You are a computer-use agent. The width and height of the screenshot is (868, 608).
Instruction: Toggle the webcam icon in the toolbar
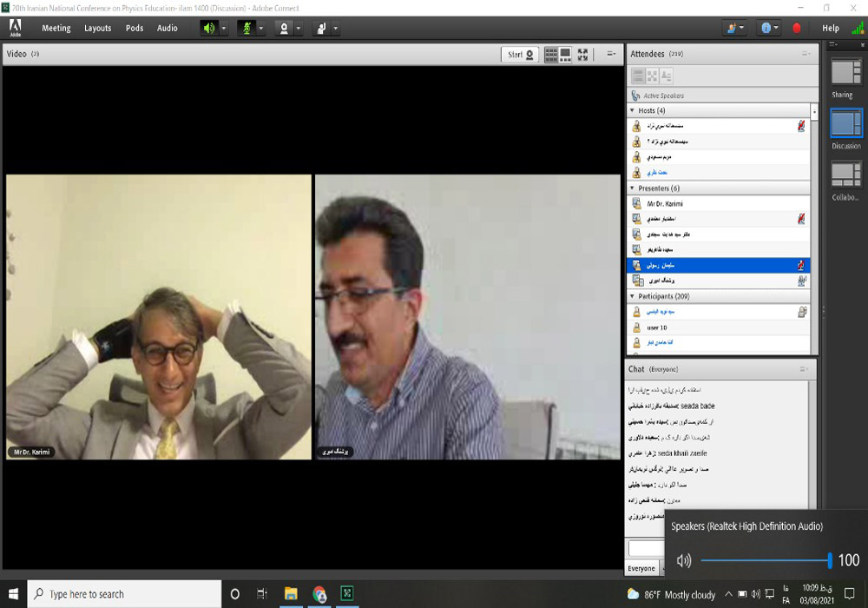pyautogui.click(x=283, y=28)
